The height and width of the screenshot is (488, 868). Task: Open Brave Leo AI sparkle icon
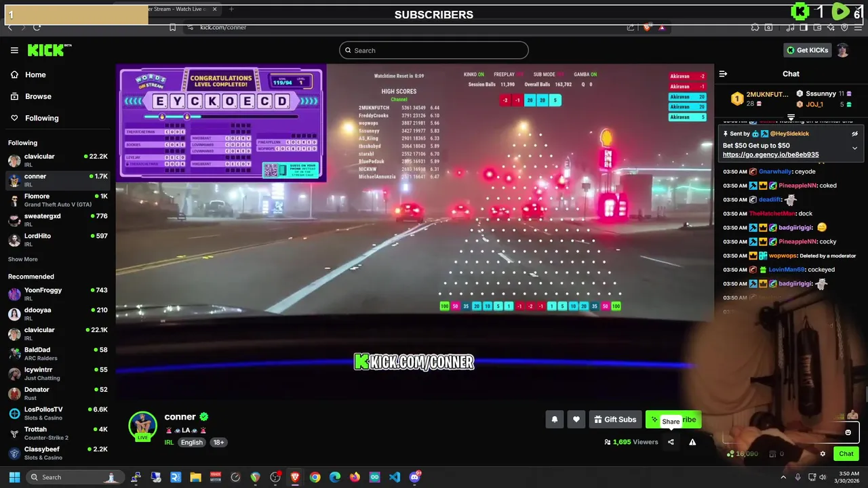pyautogui.click(x=831, y=27)
